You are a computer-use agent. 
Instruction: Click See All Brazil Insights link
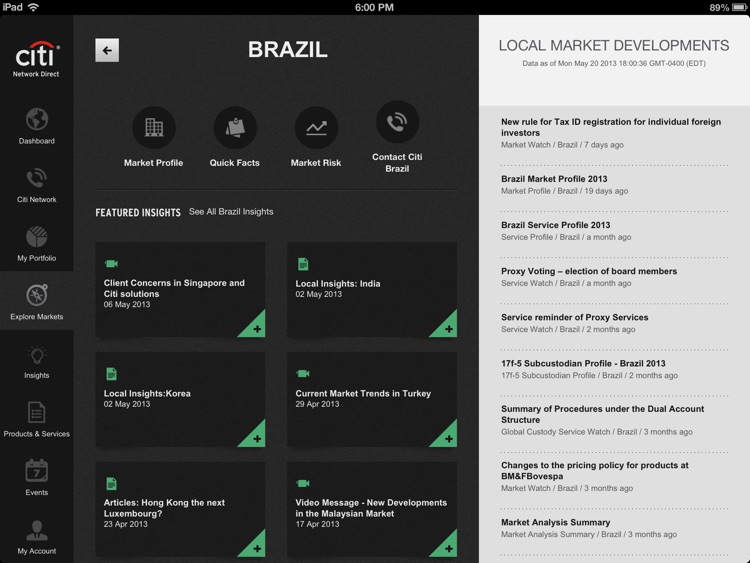(x=231, y=212)
